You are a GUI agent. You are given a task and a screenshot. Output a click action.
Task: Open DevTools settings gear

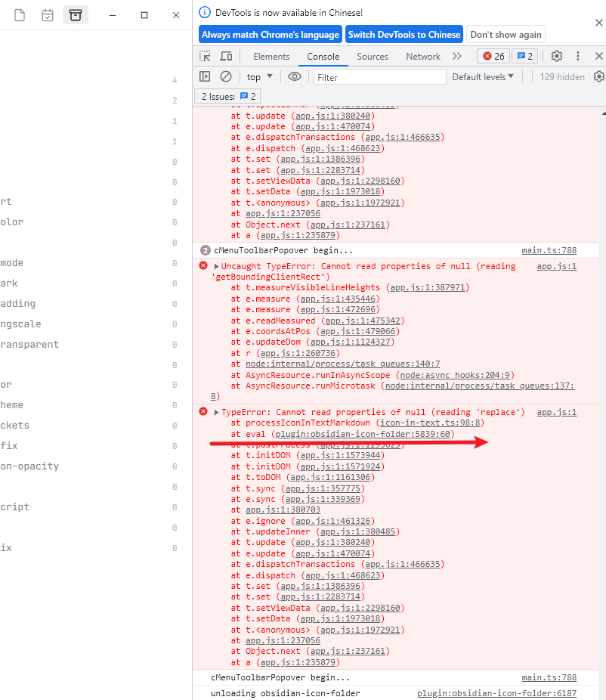click(x=556, y=56)
